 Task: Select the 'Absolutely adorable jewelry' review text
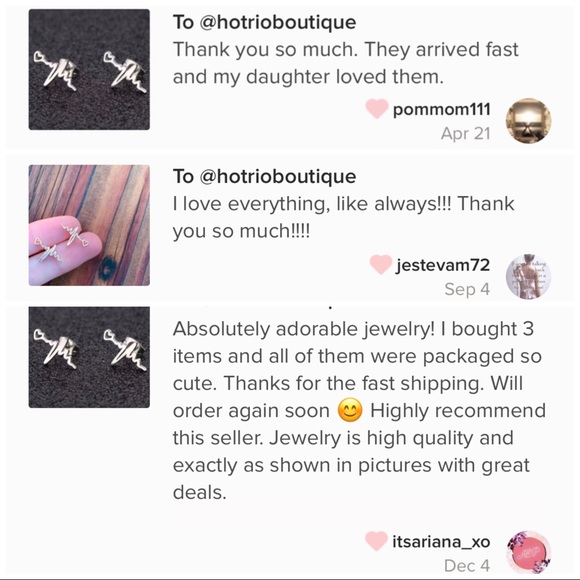pos(359,411)
